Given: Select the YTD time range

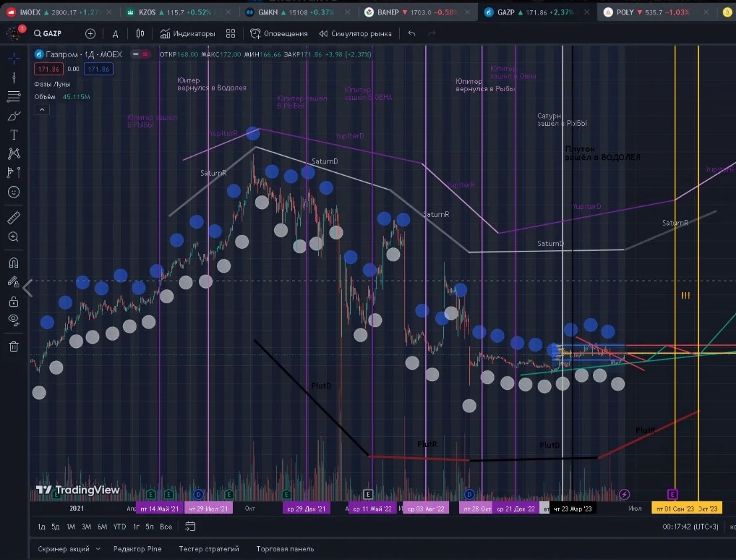Looking at the screenshot, I should 119,527.
